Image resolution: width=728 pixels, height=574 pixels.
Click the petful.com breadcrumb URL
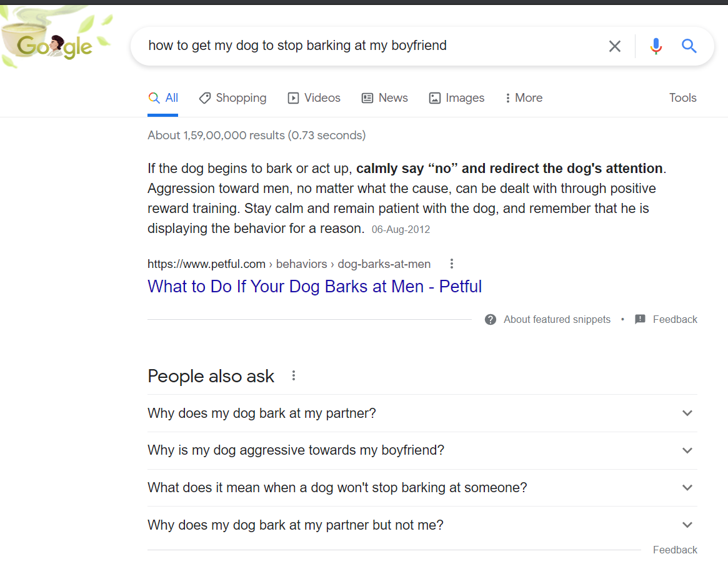[289, 264]
